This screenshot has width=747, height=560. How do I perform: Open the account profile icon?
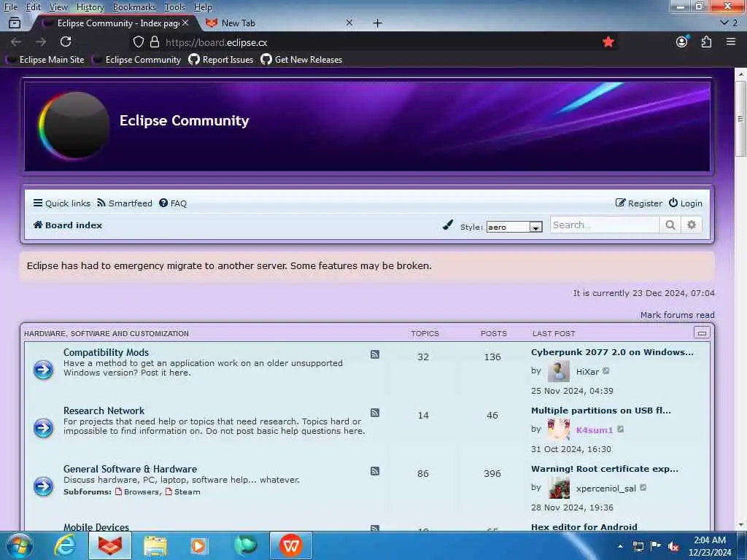point(682,42)
